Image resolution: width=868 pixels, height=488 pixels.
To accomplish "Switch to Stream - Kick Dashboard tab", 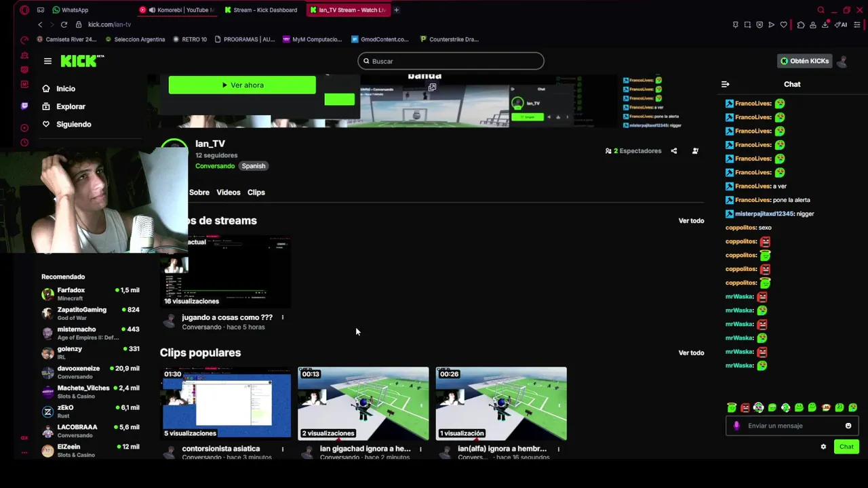I will coord(261,10).
